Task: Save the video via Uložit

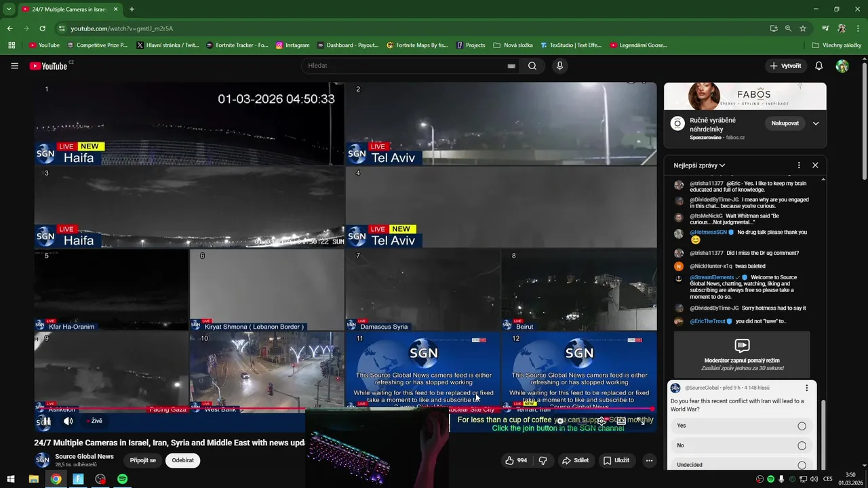Action: 616,460
